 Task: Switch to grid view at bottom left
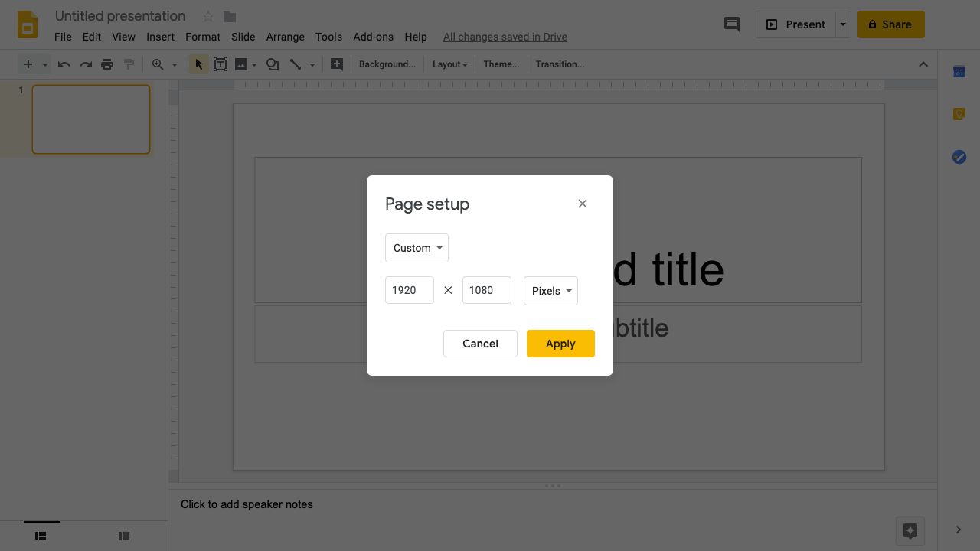click(123, 536)
